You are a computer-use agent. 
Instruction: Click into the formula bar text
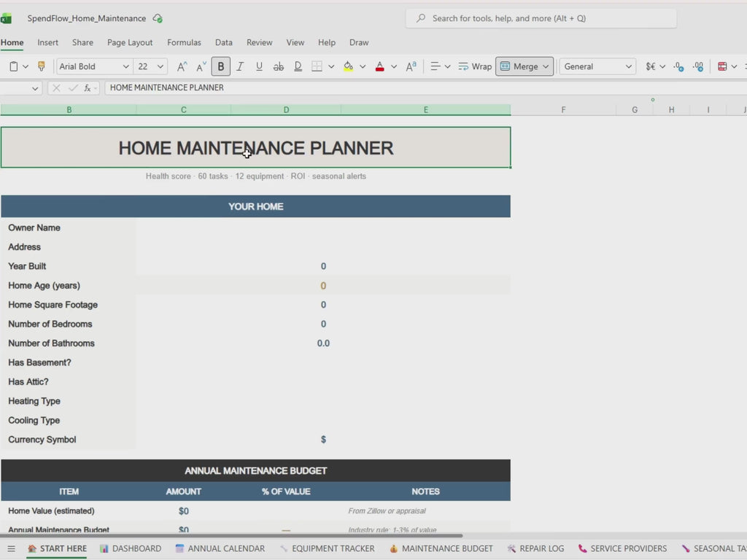(167, 87)
